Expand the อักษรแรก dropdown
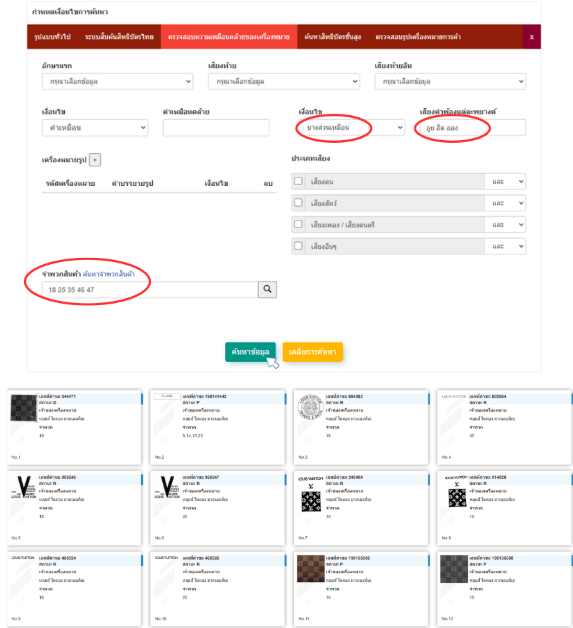This screenshot has width=573, height=628. coord(118,81)
